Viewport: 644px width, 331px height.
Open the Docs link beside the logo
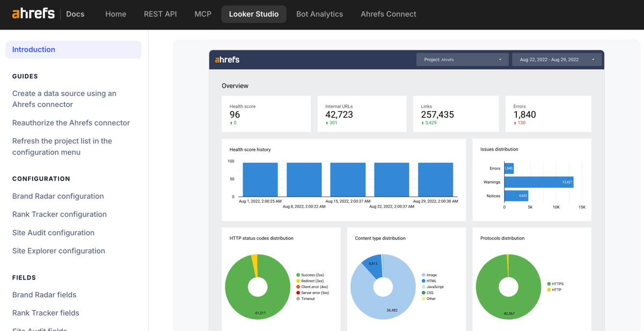pos(75,14)
